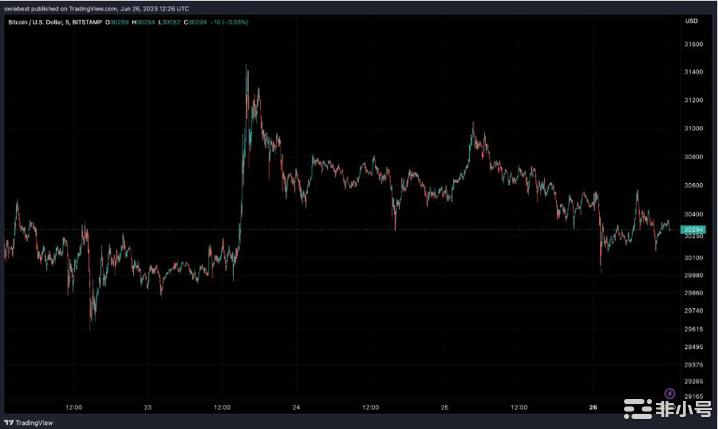This screenshot has width=718, height=429.
Task: Click the purple lightning icon near price axis
Action: click(x=669, y=393)
